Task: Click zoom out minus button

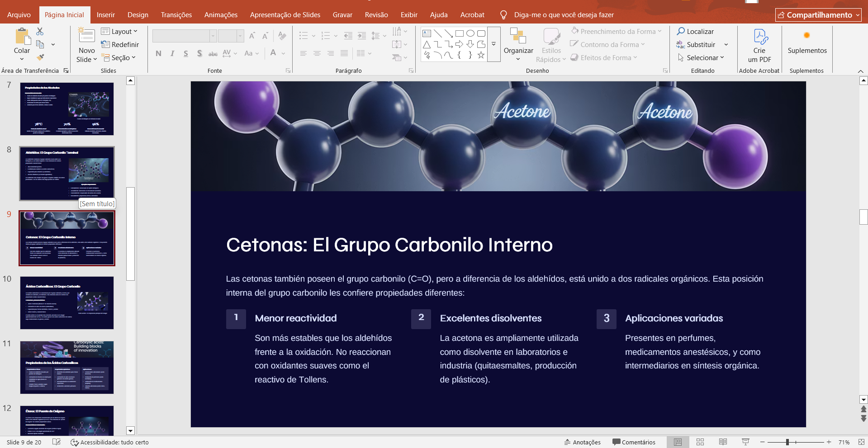Action: pyautogui.click(x=762, y=442)
